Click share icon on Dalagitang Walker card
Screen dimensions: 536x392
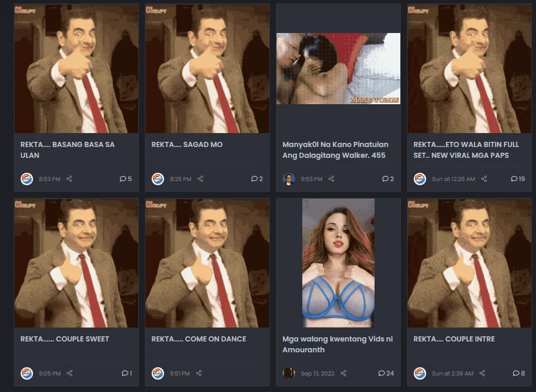pos(331,179)
